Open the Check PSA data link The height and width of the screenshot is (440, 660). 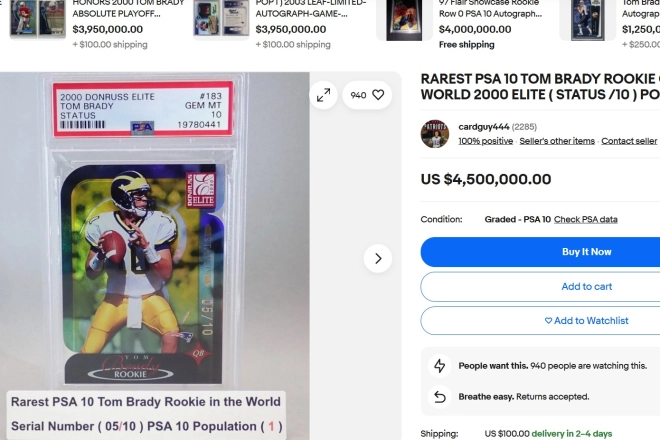(x=585, y=219)
